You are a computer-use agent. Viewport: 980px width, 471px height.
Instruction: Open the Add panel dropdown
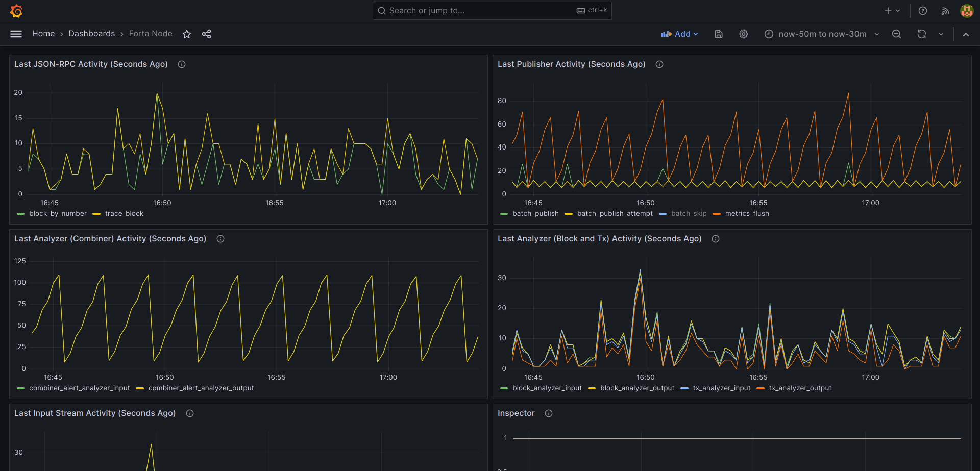(680, 34)
